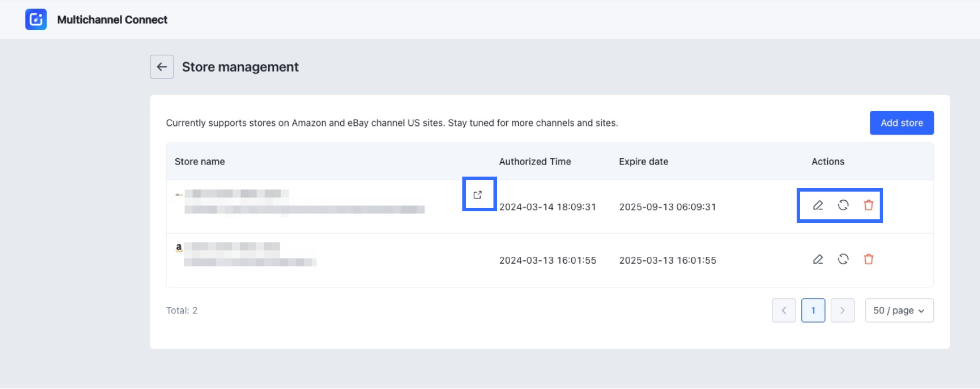Click the Authorized Time column header
The width and height of the screenshot is (980, 389).
pos(535,162)
